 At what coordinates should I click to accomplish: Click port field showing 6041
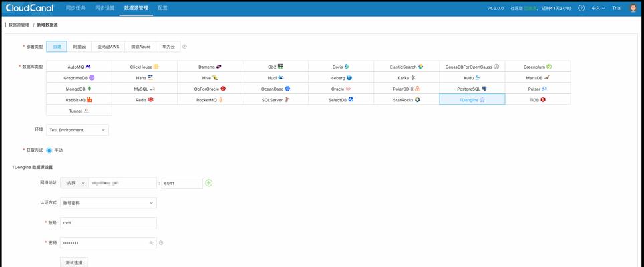(x=182, y=183)
